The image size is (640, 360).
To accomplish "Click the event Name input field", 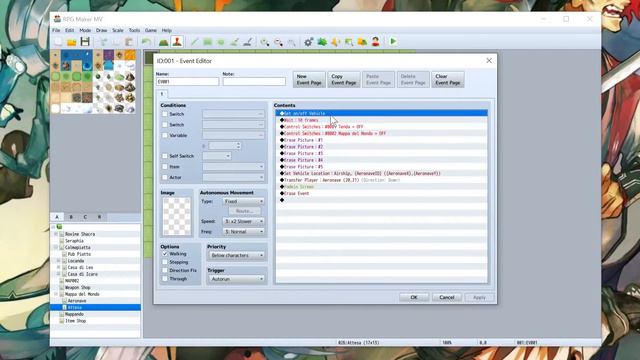I will (x=187, y=82).
